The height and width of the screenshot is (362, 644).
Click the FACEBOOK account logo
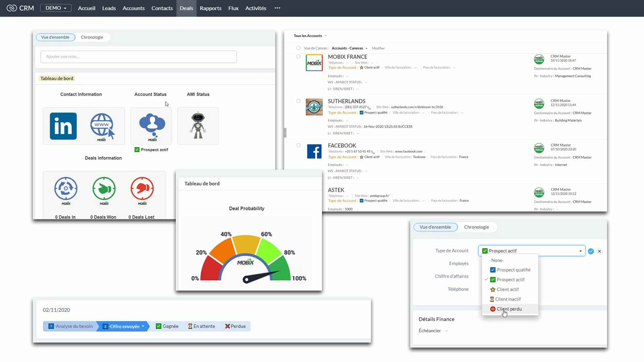tap(314, 152)
